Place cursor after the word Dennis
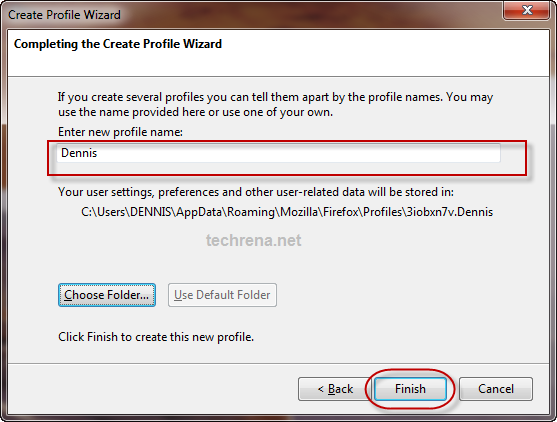The width and height of the screenshot is (557, 422). [x=98, y=153]
